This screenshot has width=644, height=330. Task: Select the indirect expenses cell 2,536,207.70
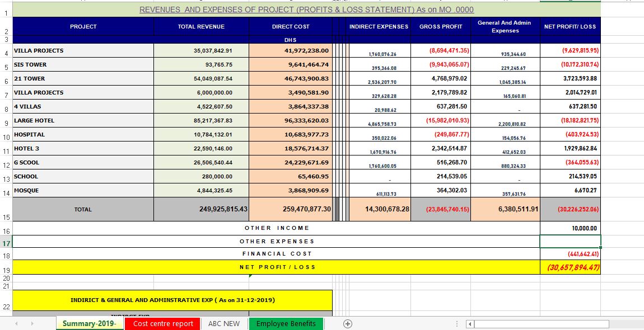[x=380, y=78]
